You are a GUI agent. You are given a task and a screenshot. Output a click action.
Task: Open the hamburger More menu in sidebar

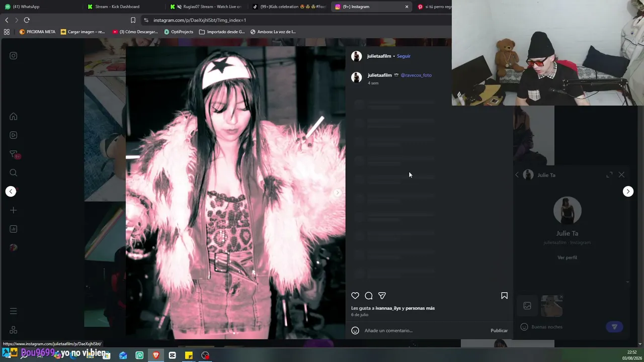[x=14, y=311]
